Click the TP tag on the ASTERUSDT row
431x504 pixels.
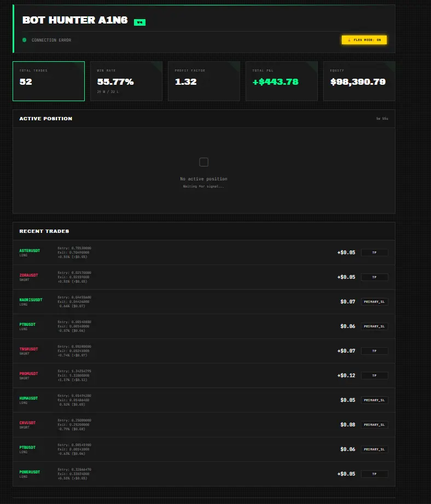pos(375,253)
